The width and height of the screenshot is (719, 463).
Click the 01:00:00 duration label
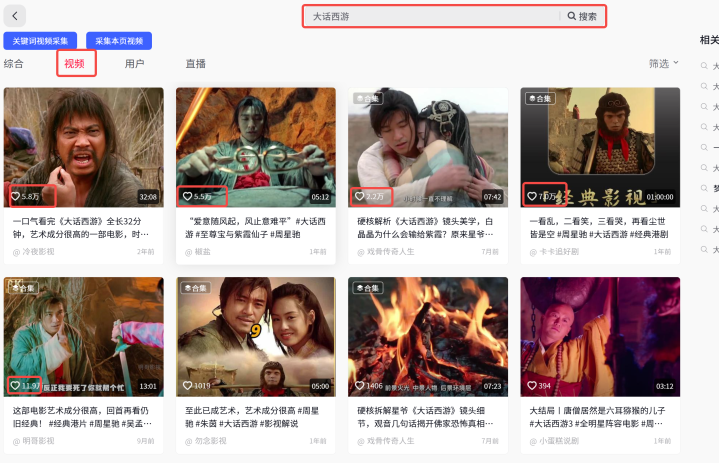click(x=660, y=197)
